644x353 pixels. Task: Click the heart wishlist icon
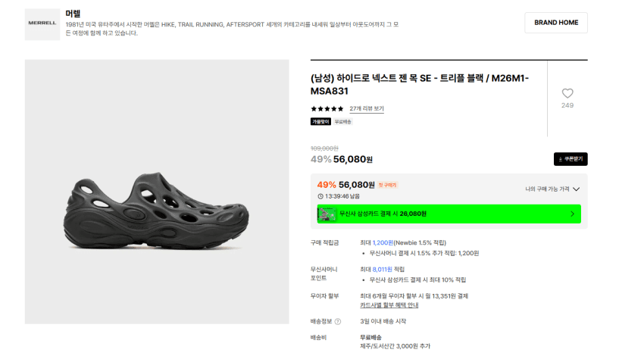(x=567, y=93)
